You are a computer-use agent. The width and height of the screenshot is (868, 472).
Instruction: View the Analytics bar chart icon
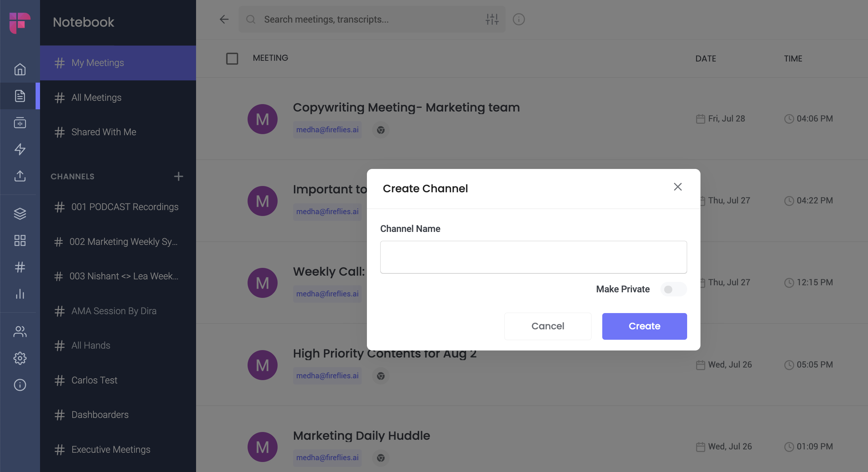(20, 294)
